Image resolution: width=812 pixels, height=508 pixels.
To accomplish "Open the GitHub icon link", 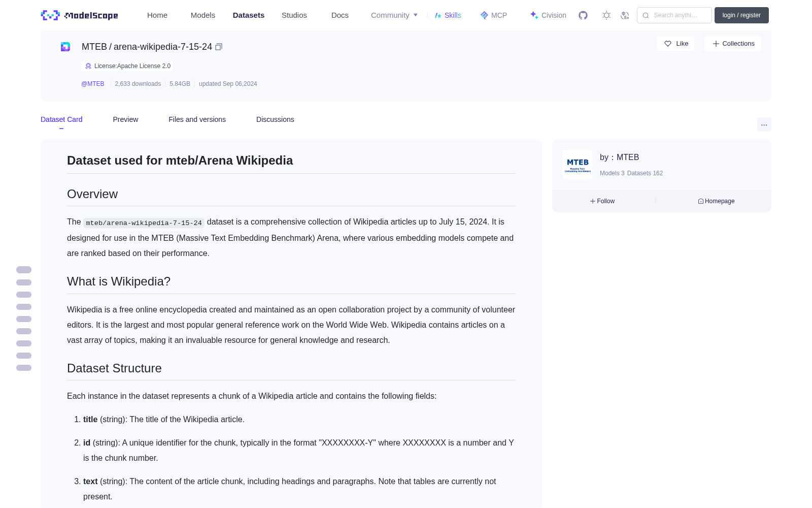I will 583,15.
